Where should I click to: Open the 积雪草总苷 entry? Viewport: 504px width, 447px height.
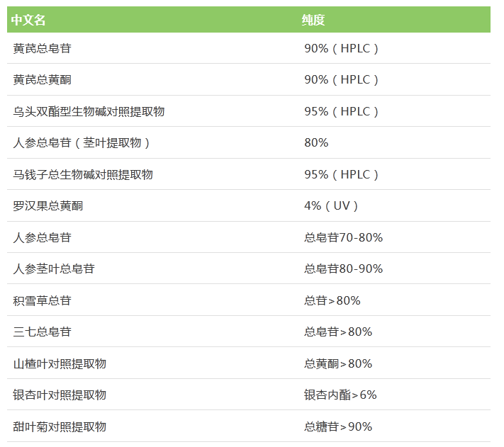(42, 300)
